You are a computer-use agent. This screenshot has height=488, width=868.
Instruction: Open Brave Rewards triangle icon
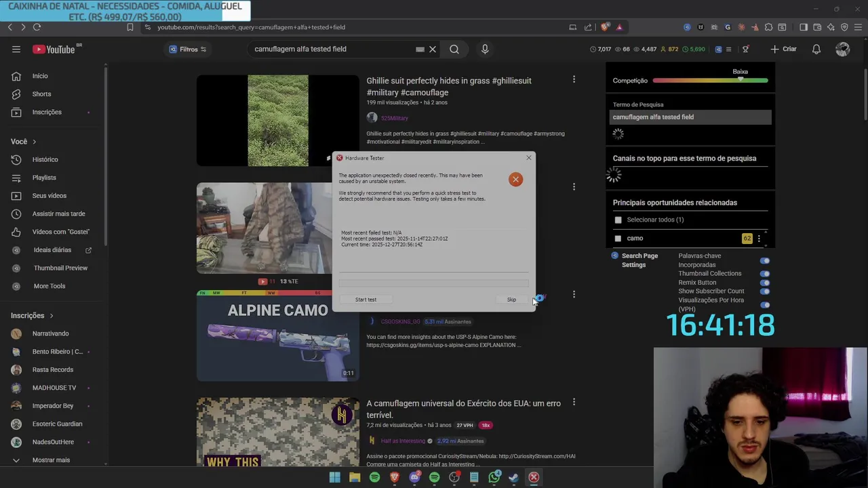[x=619, y=27]
